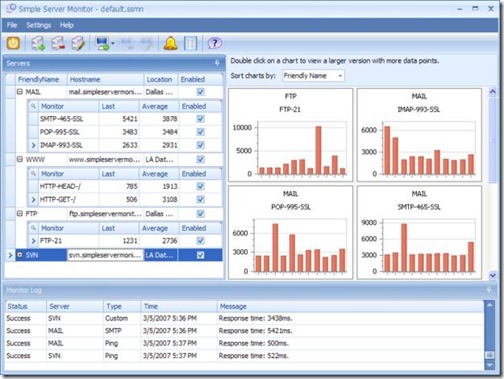
Task: Sort servers by FriendlyName column
Action: coord(41,79)
